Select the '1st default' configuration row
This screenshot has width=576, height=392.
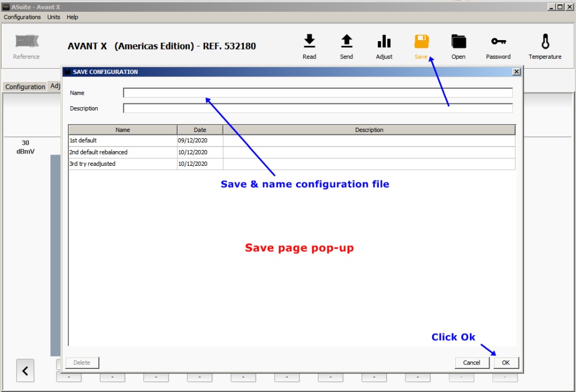tap(123, 140)
